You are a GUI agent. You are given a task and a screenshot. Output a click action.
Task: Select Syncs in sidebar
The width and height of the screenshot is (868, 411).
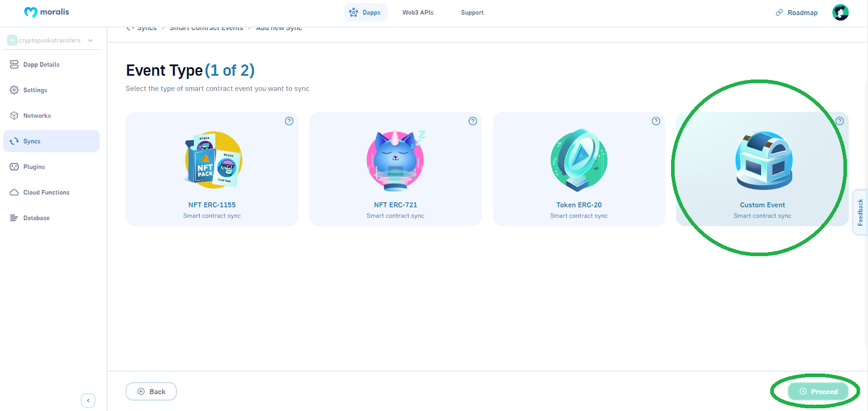pos(51,141)
